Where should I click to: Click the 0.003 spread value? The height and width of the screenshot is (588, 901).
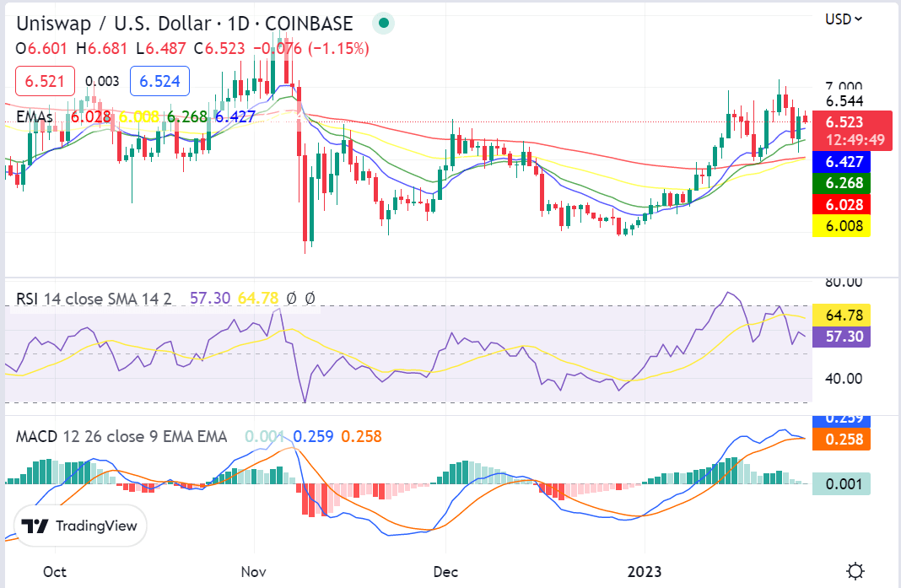(x=102, y=82)
